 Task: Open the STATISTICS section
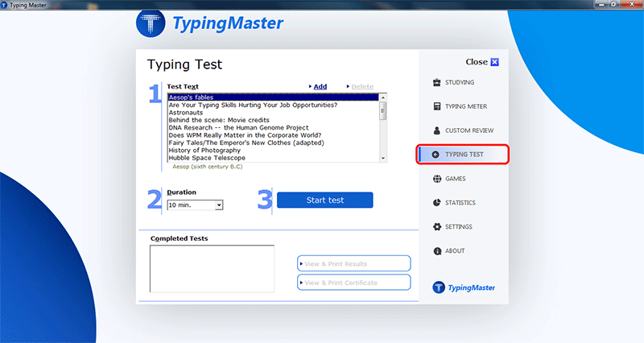(460, 203)
